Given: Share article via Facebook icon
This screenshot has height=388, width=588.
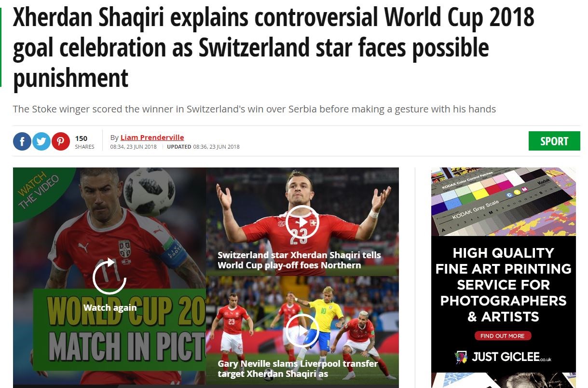Looking at the screenshot, I should pyautogui.click(x=22, y=141).
